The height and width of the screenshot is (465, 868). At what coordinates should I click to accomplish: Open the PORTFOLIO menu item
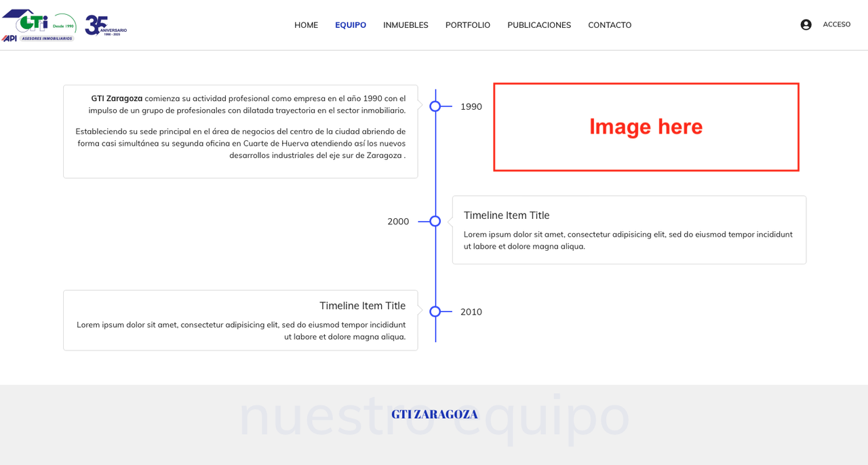pyautogui.click(x=468, y=25)
